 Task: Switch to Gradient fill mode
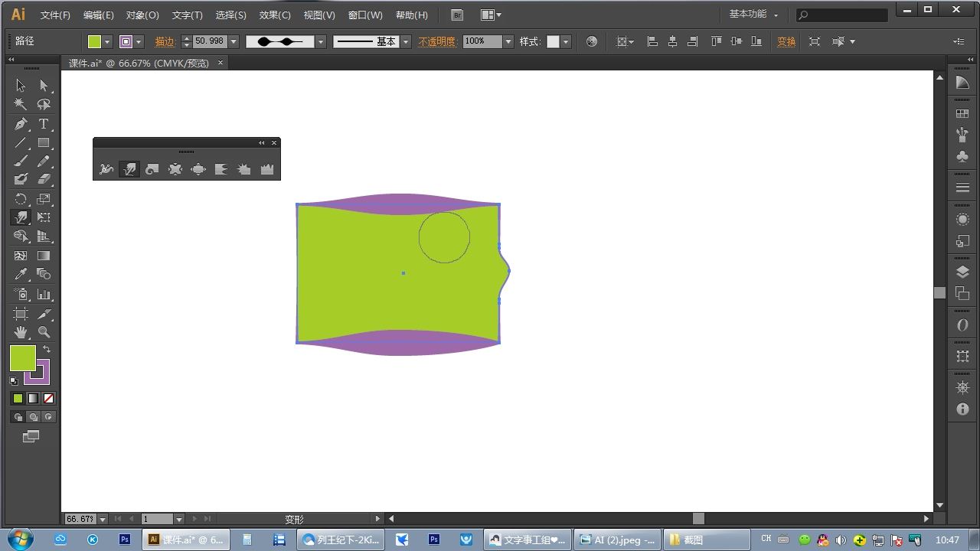pyautogui.click(x=33, y=399)
